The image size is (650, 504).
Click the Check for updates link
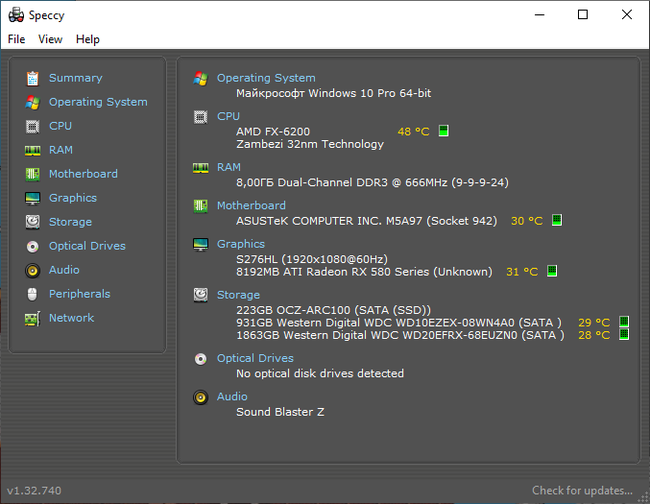point(581,491)
